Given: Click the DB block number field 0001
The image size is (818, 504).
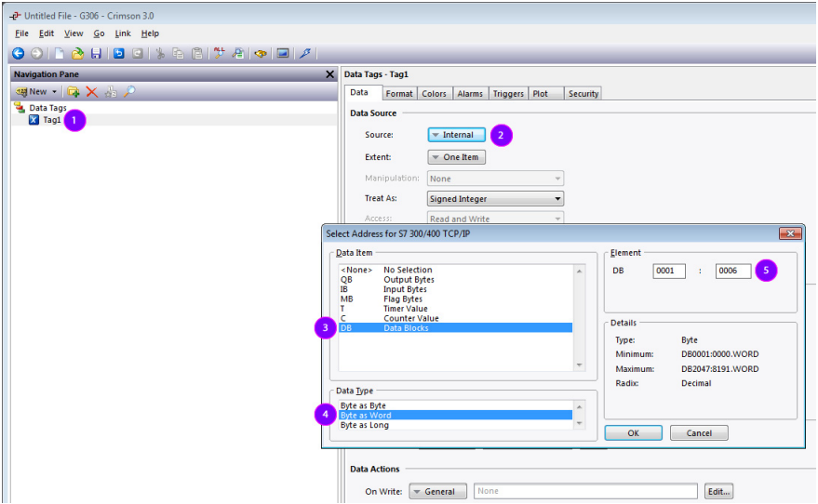Looking at the screenshot, I should pyautogui.click(x=669, y=271).
